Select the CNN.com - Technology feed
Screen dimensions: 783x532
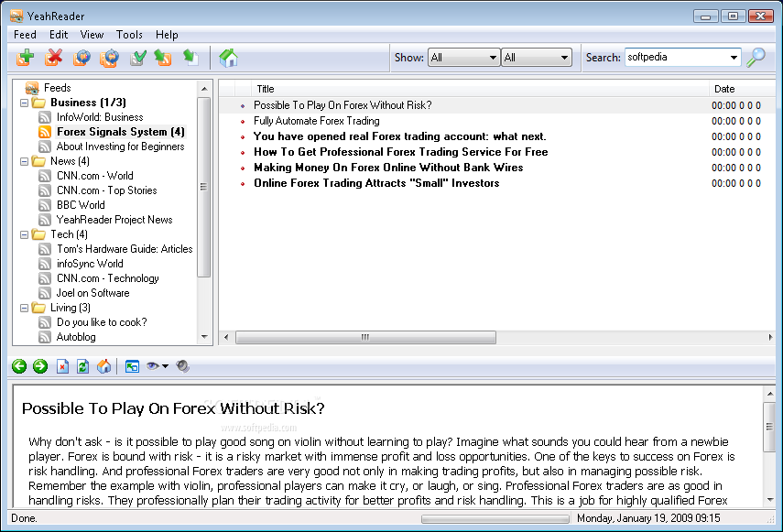108,278
